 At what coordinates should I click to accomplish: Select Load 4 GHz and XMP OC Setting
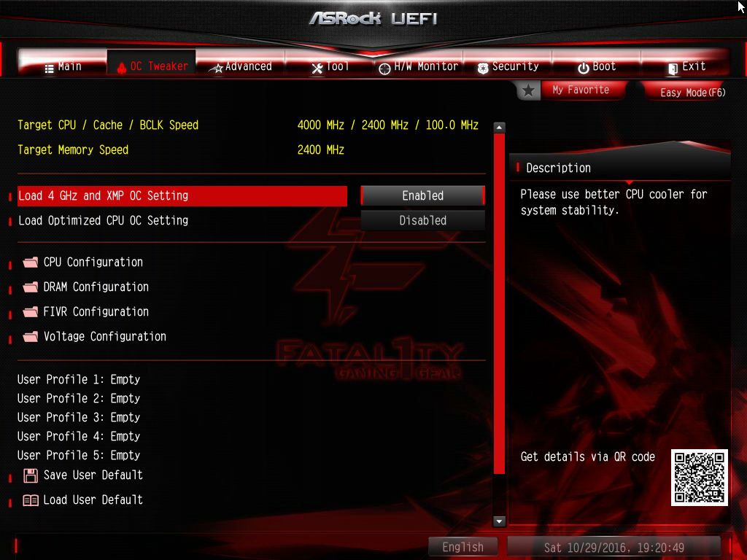click(182, 195)
